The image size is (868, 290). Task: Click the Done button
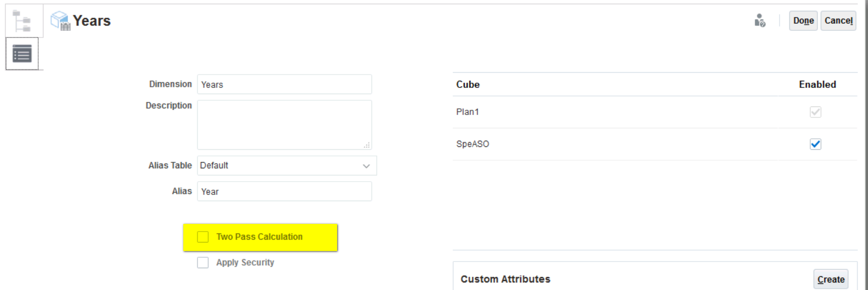[803, 21]
